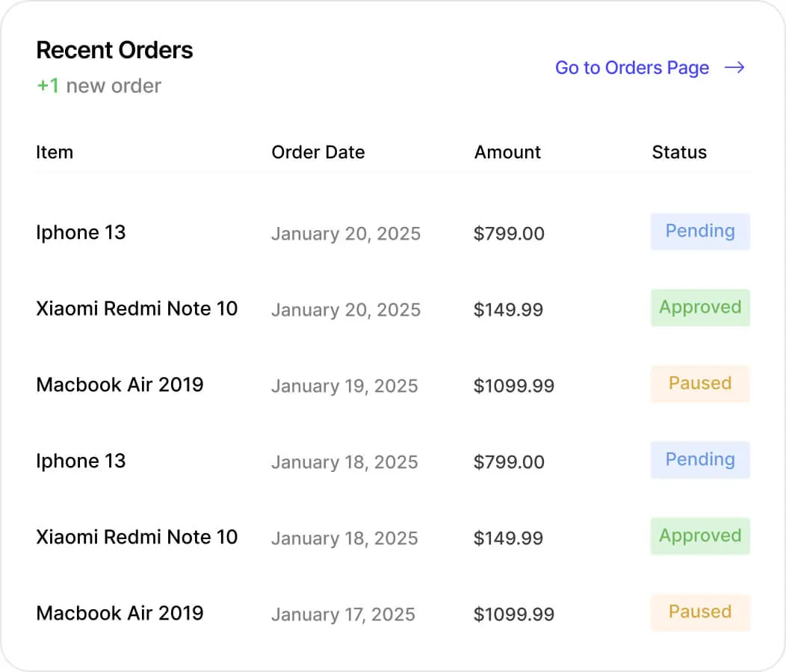Click the Approved badge for January 20 Xiaomi order
Image resolution: width=786 pixels, height=672 pixels.
tap(700, 308)
